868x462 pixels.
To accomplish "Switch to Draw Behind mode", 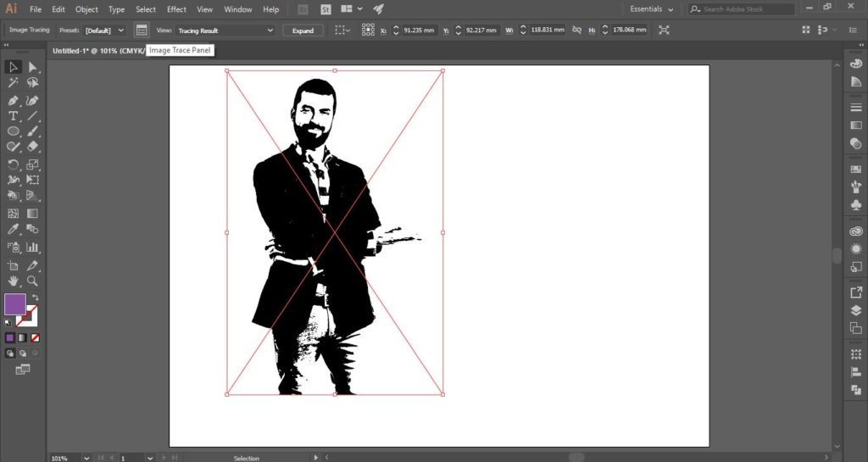I will (23, 353).
